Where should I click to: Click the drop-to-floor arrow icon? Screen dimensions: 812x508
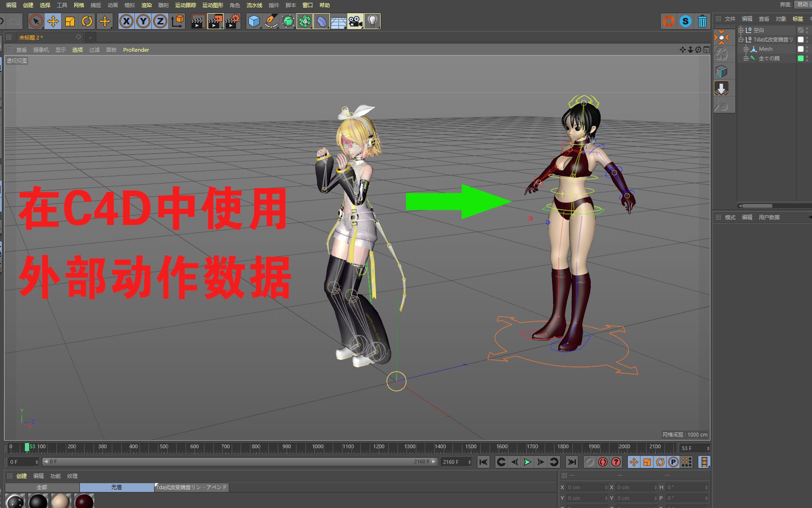(x=722, y=88)
